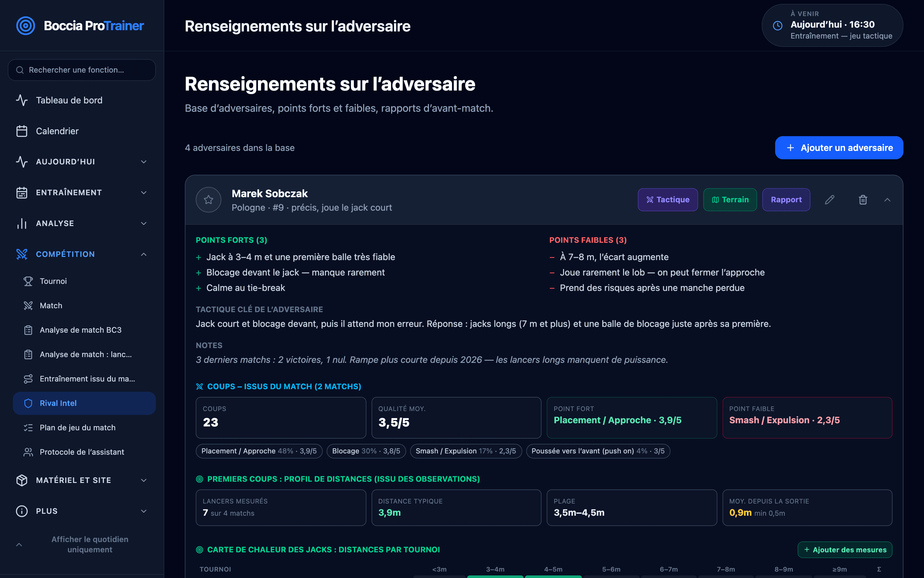
Task: Click the Analyse de match BC3 clipboard icon
Action: tap(28, 330)
